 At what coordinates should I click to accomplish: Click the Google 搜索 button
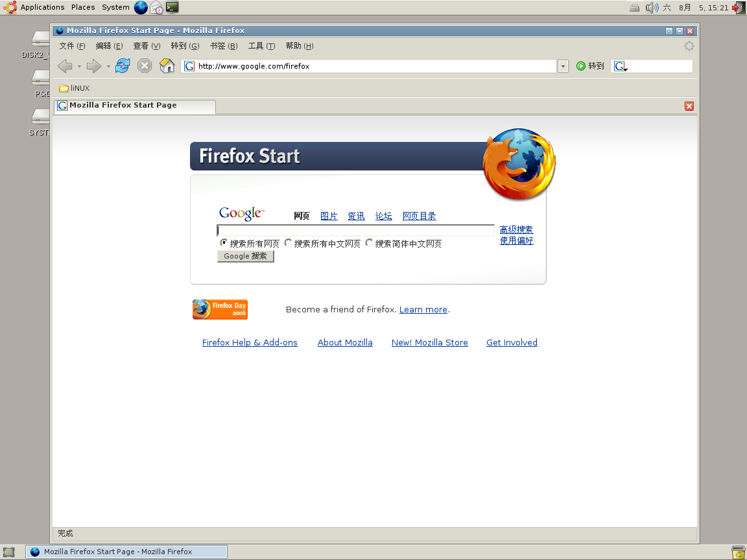(x=245, y=256)
